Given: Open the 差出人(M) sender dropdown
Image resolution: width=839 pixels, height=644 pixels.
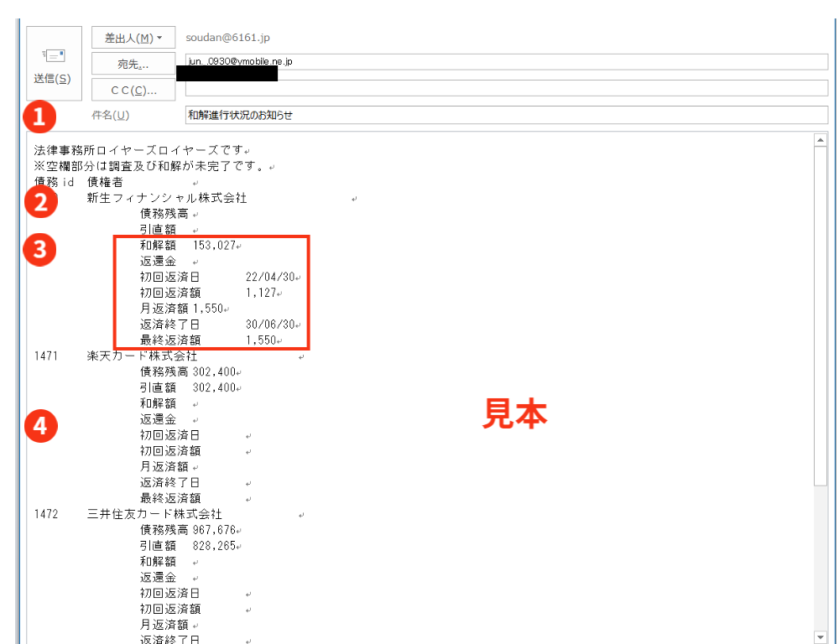Looking at the screenshot, I should pyautogui.click(x=133, y=38).
